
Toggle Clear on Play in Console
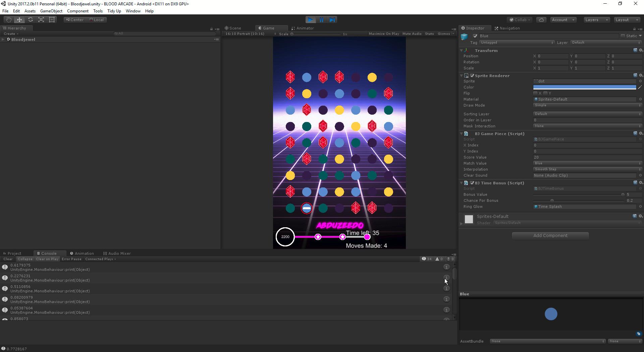coord(47,259)
